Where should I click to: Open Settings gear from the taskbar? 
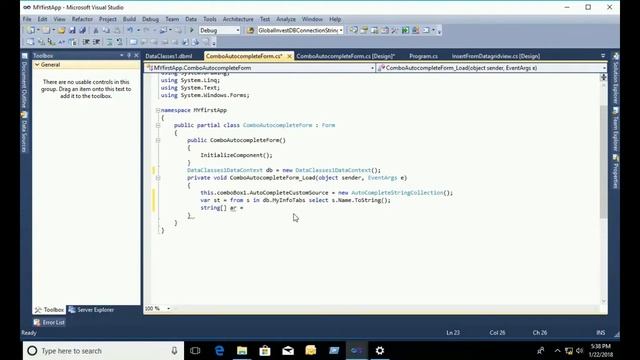coord(380,351)
